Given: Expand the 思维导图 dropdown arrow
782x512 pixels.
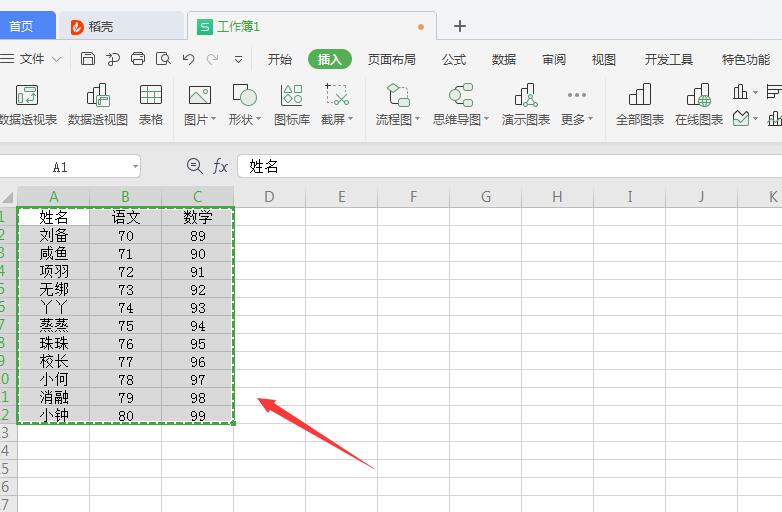Looking at the screenshot, I should pyautogui.click(x=486, y=119).
